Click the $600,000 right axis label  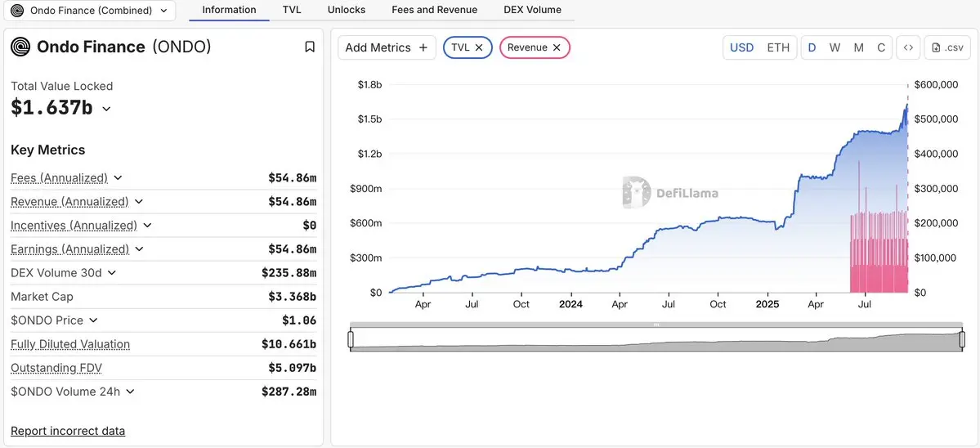936,85
